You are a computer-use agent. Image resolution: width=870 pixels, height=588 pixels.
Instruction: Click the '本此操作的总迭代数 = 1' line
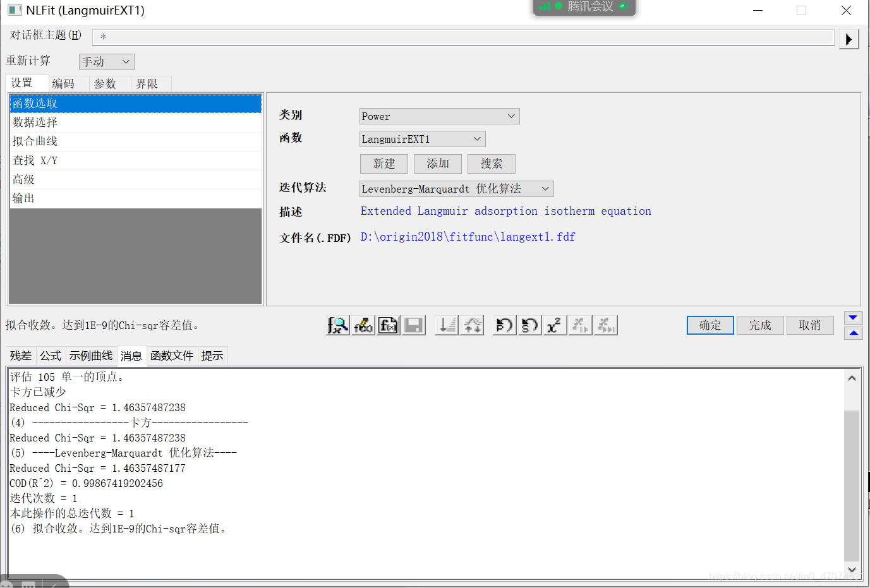point(71,513)
